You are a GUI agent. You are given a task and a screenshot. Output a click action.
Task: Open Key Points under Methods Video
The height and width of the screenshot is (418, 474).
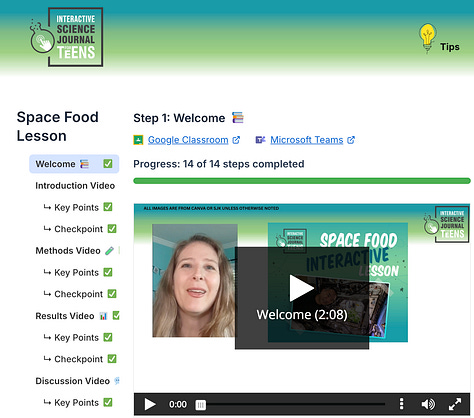76,272
